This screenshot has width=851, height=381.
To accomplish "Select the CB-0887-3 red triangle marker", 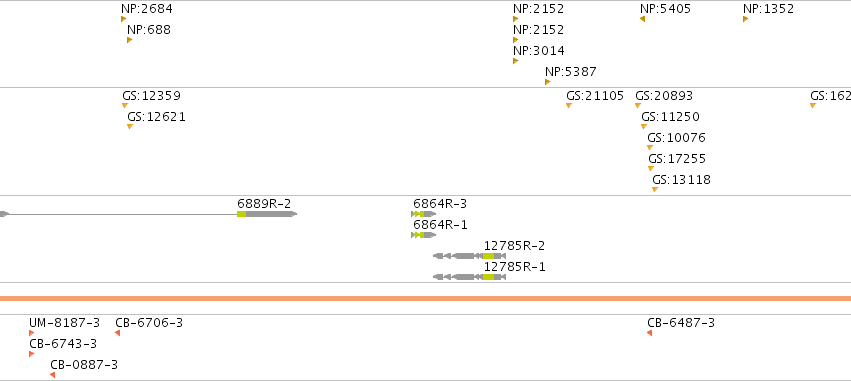I will click(53, 375).
